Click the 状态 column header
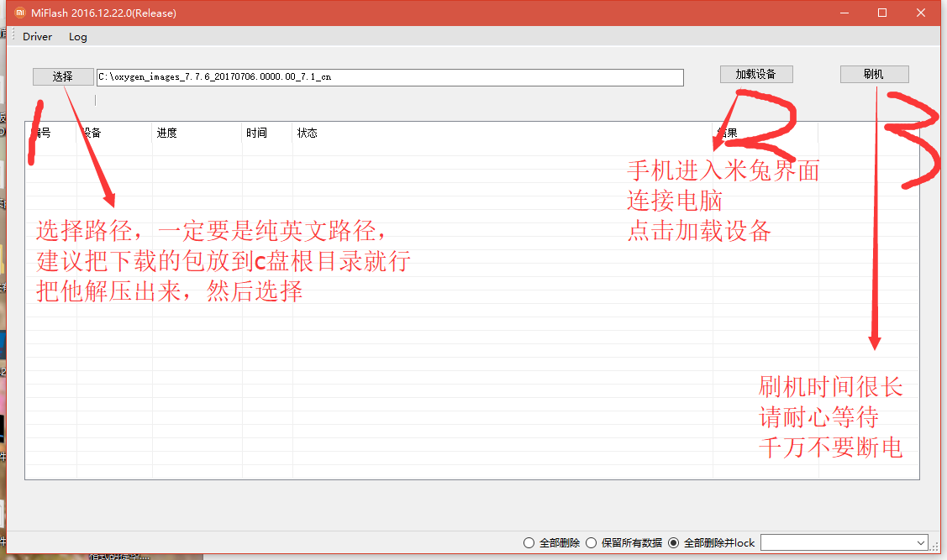947x560 pixels. (x=502, y=133)
